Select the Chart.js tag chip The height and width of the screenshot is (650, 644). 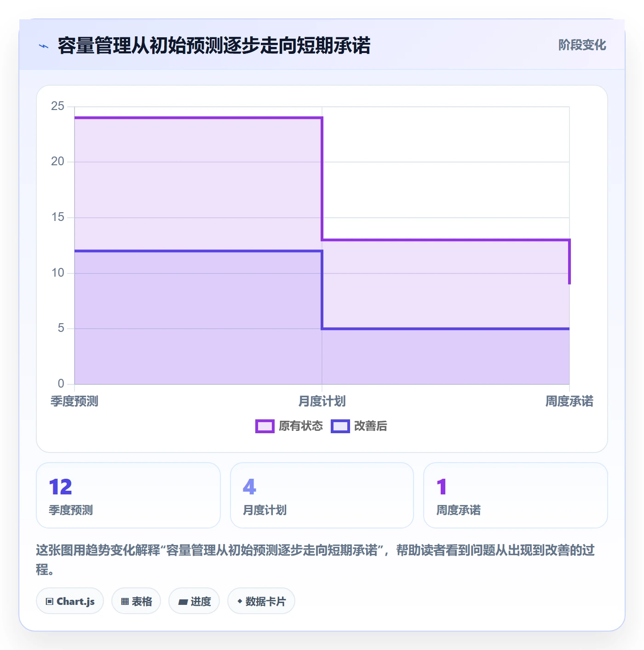point(70,601)
